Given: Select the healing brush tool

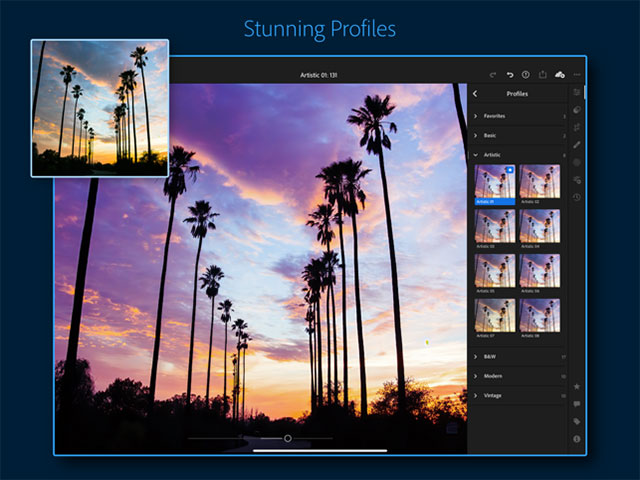Looking at the screenshot, I should 577,144.
